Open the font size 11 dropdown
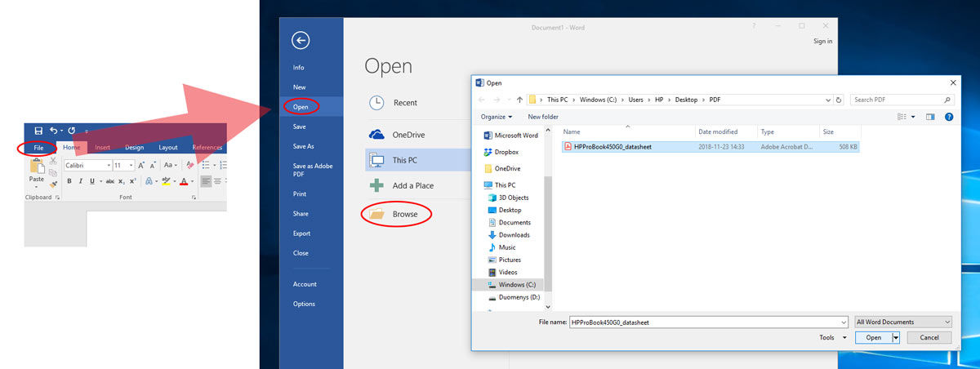The height and width of the screenshot is (369, 980). [131, 165]
